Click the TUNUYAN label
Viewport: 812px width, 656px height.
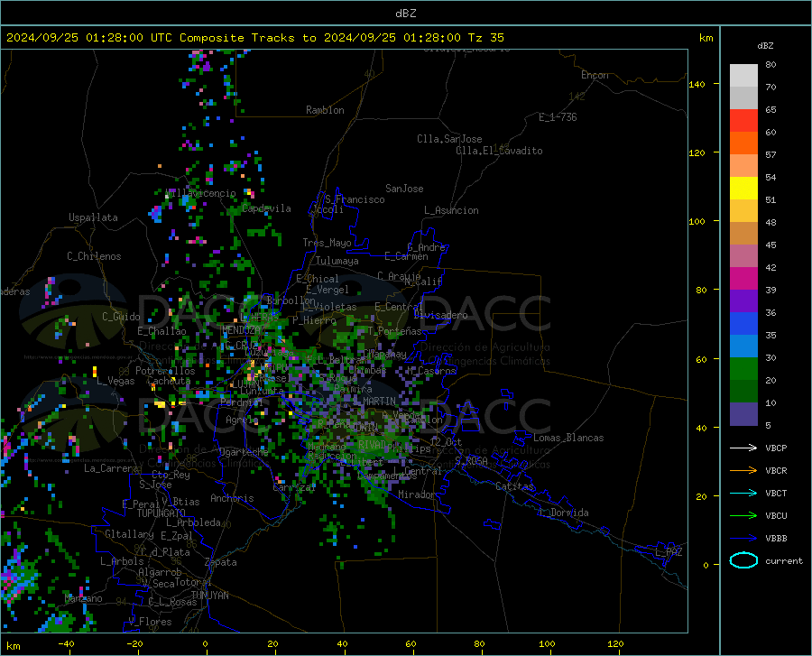click(209, 596)
